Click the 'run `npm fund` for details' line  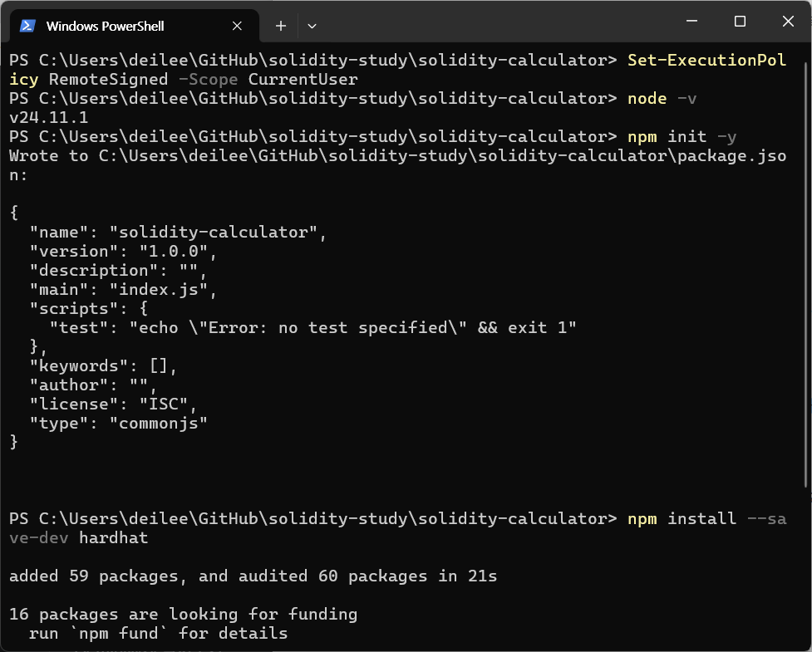(x=159, y=634)
